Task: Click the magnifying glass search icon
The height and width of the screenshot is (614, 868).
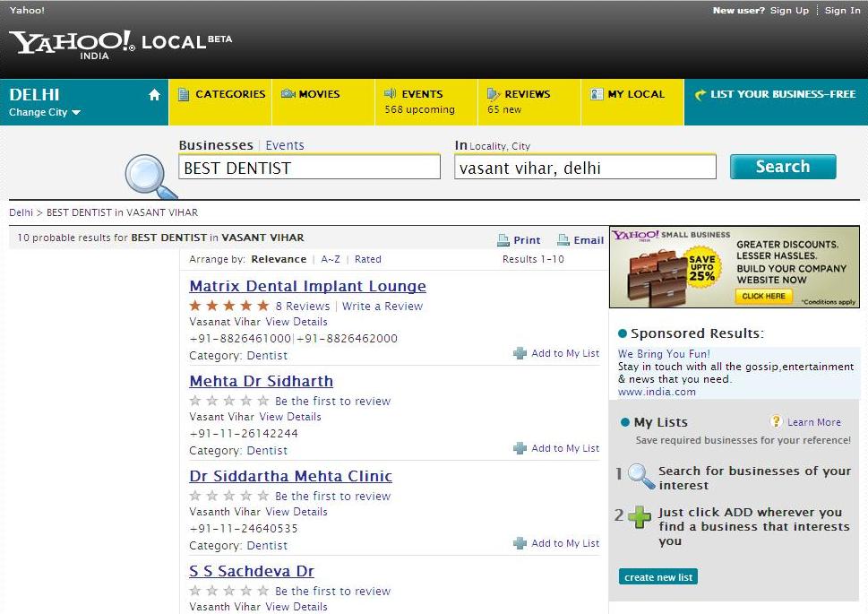Action: click(x=150, y=177)
